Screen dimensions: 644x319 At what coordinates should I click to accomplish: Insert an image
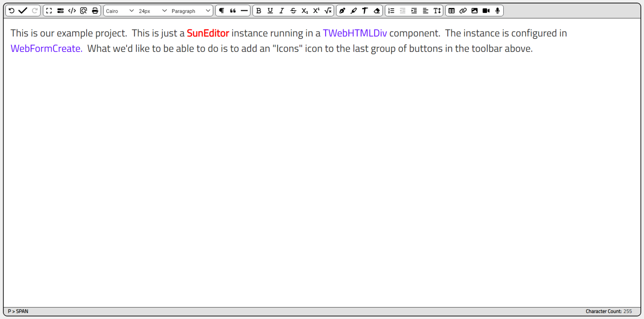coord(474,11)
